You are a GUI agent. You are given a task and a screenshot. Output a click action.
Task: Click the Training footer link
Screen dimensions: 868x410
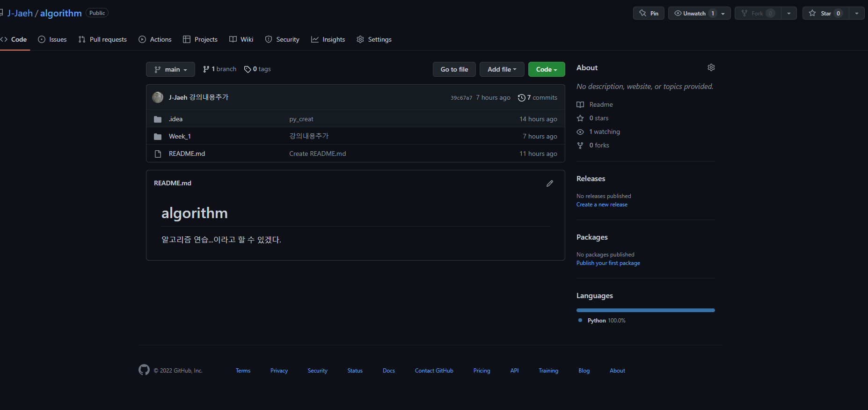pyautogui.click(x=548, y=371)
